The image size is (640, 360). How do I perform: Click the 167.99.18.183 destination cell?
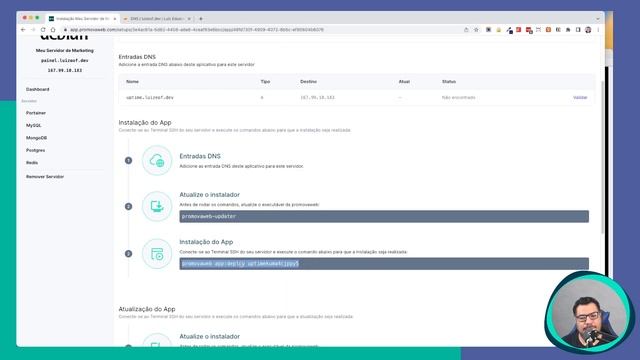318,98
